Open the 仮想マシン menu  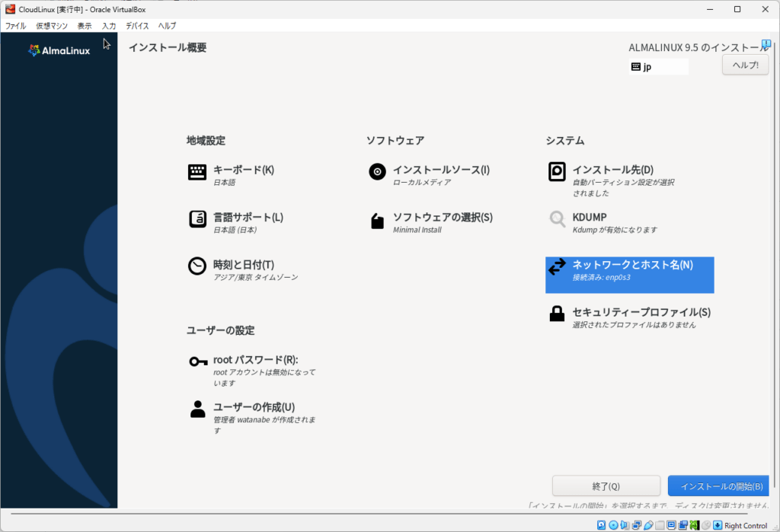(52, 26)
